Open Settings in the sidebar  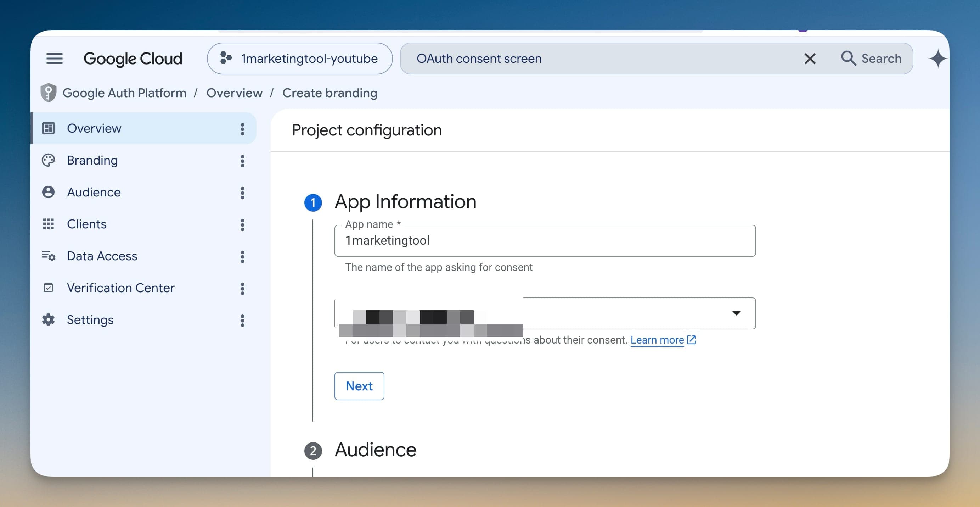click(144, 320)
